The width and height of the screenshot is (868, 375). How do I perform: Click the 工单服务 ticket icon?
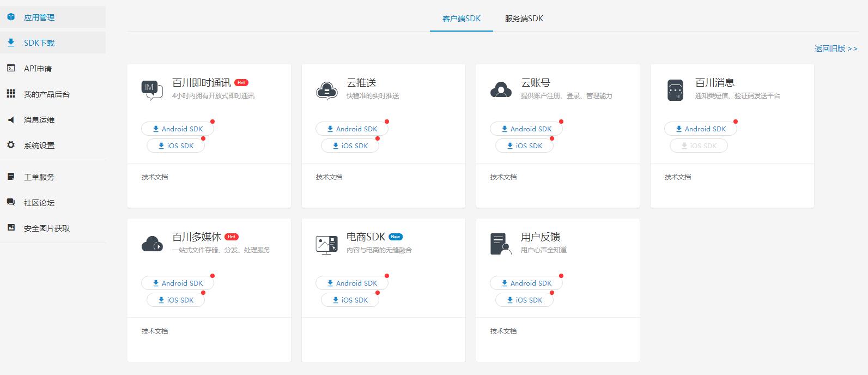click(11, 177)
